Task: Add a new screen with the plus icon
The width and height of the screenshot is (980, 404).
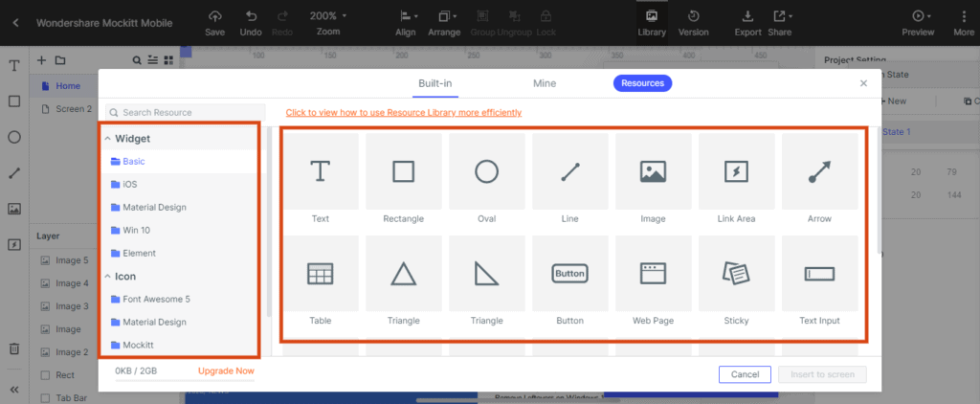Action: (x=42, y=60)
